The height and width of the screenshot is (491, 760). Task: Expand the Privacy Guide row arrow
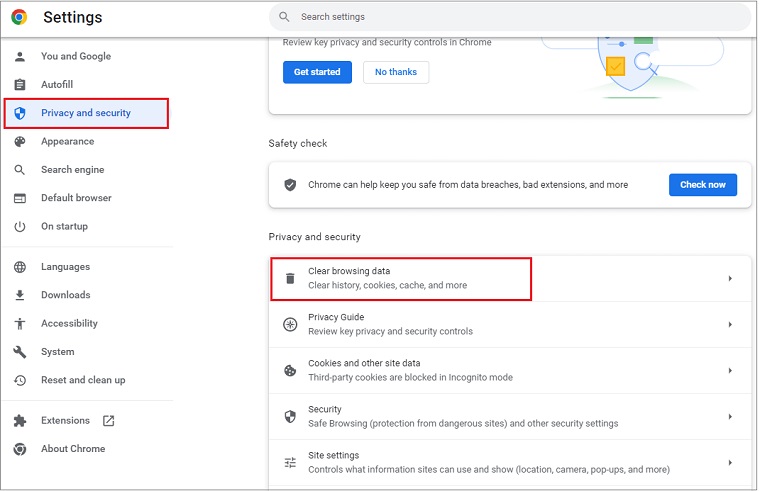pos(730,324)
